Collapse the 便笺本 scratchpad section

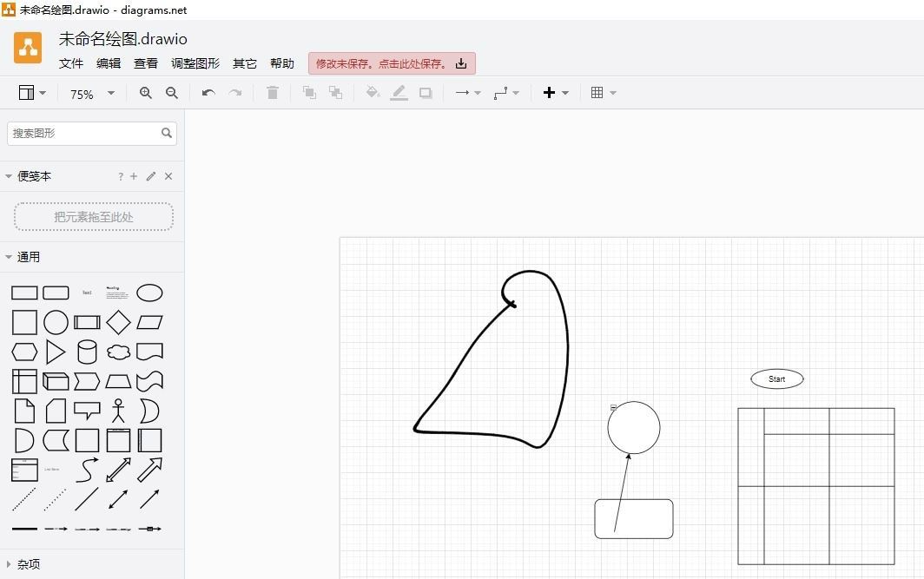(x=9, y=175)
